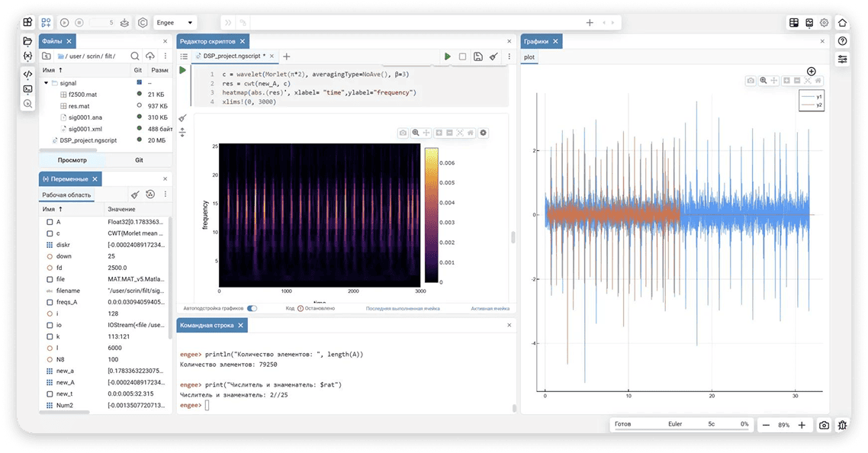The width and height of the screenshot is (868, 453).
Task: Toggle the y2 series in the legend
Action: [812, 105]
